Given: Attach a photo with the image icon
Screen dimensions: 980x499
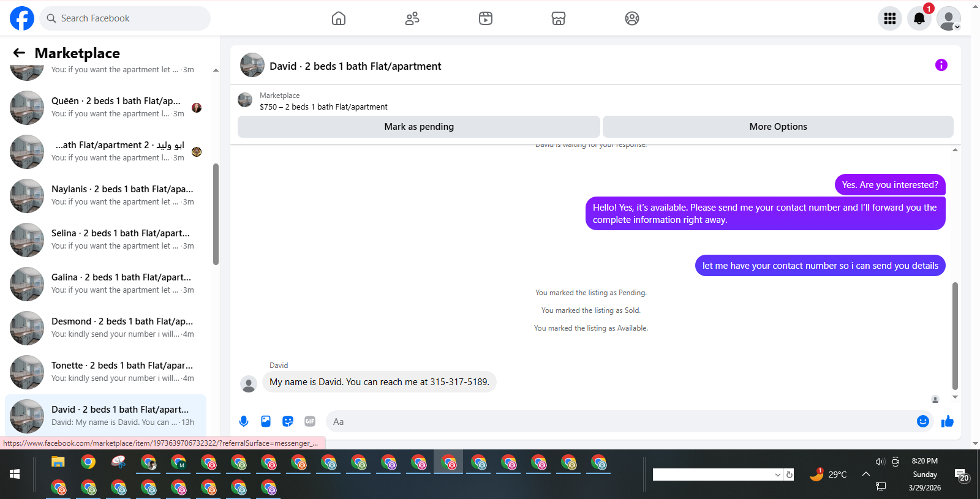Looking at the screenshot, I should point(266,421).
